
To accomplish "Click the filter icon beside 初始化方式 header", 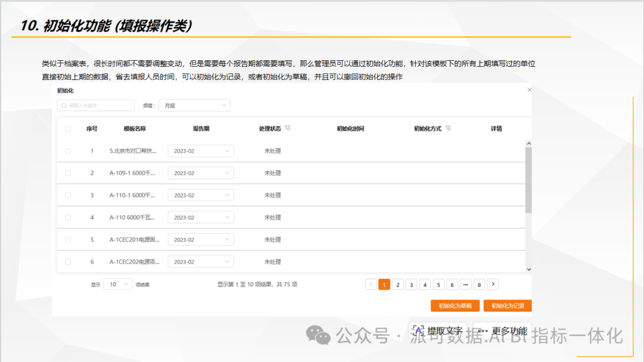I will 448,128.
